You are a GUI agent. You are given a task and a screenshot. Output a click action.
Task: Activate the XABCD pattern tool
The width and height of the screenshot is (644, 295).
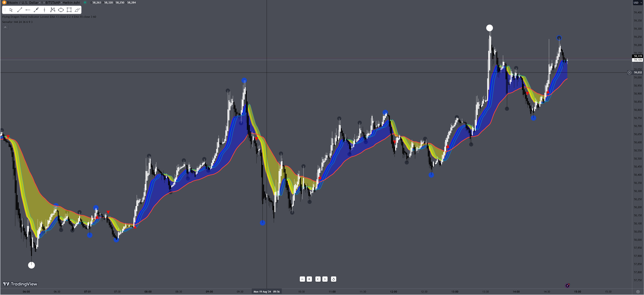click(x=53, y=10)
